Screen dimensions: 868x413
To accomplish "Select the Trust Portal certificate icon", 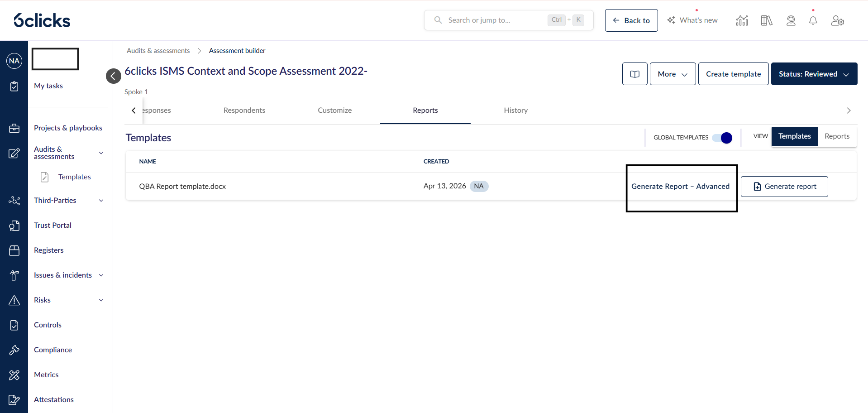I will tap(14, 225).
